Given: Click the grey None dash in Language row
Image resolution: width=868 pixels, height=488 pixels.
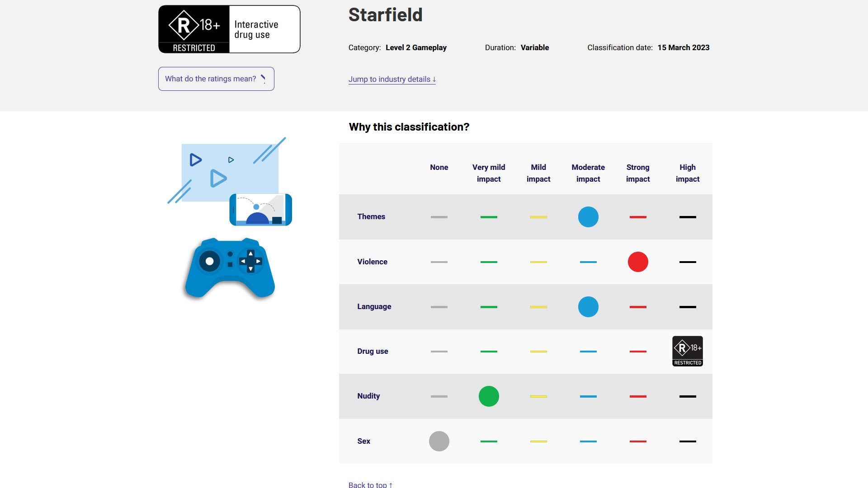Looking at the screenshot, I should coord(439,307).
